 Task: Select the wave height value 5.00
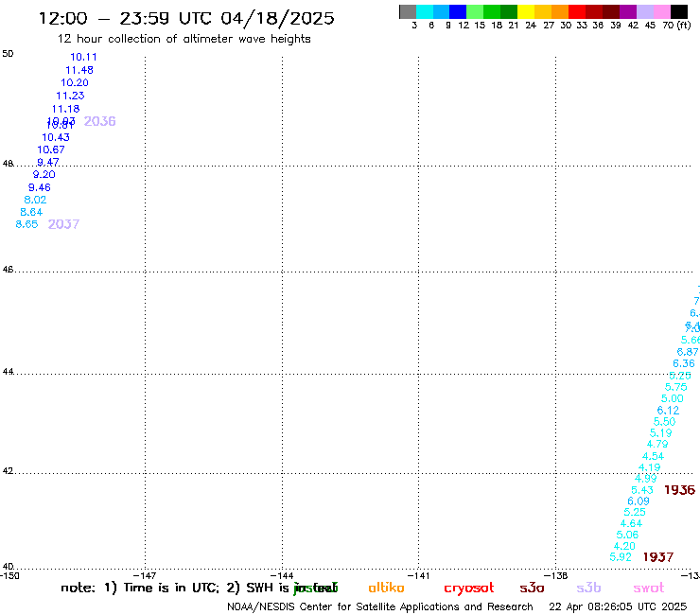pyautogui.click(x=673, y=398)
